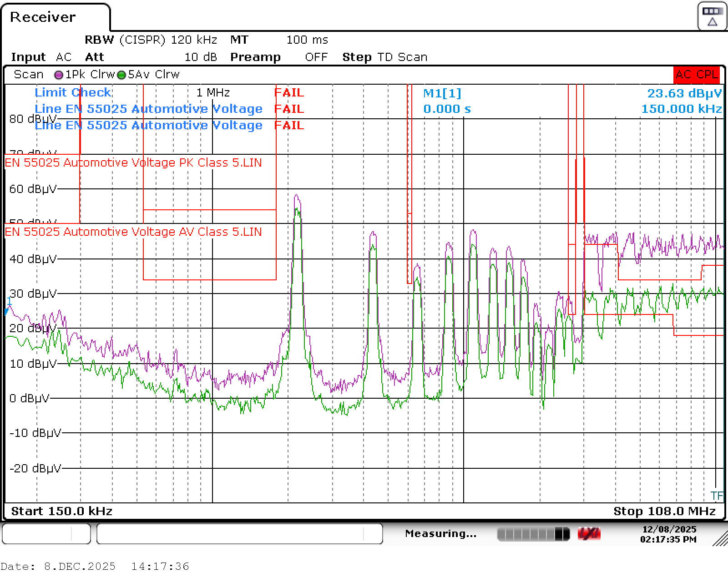Click the Limit Check FAIL result
Image resolution: width=728 pixels, height=588 pixels.
tap(289, 93)
